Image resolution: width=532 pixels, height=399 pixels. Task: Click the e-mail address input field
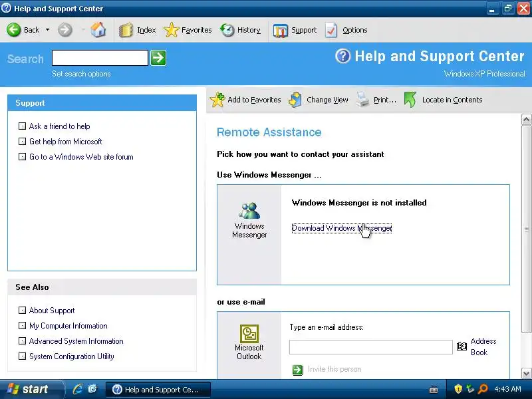[x=371, y=347]
